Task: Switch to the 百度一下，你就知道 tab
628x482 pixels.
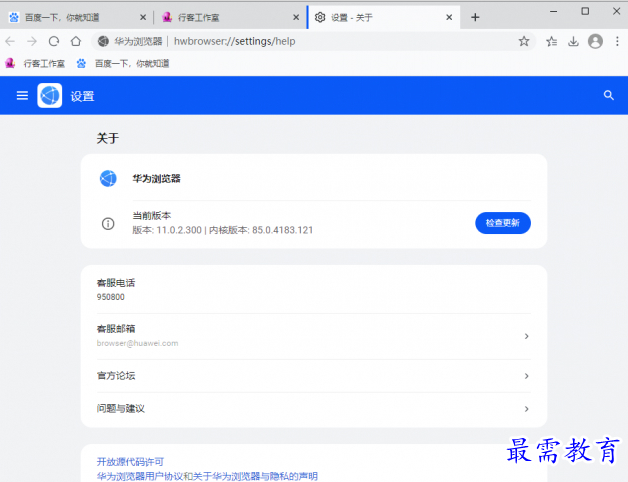Action: [76, 17]
